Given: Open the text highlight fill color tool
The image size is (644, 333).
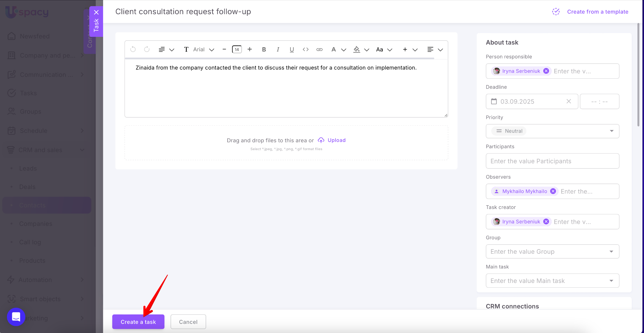Looking at the screenshot, I should [x=356, y=49].
